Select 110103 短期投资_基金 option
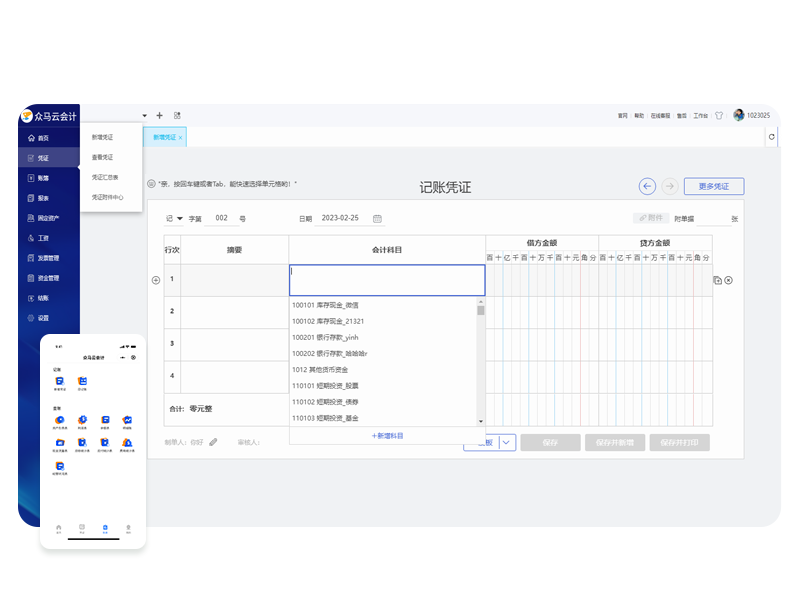This screenshot has height=600, width=800. 383,418
